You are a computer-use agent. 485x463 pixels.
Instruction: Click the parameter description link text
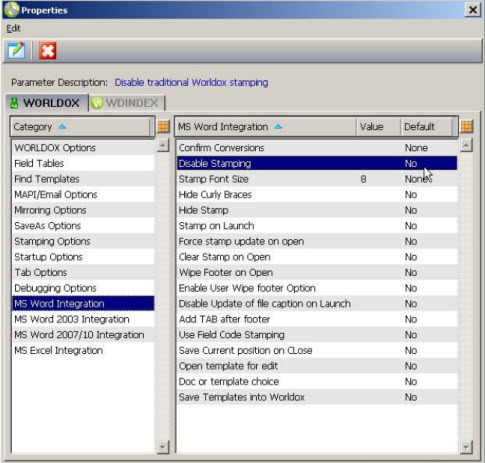(191, 82)
